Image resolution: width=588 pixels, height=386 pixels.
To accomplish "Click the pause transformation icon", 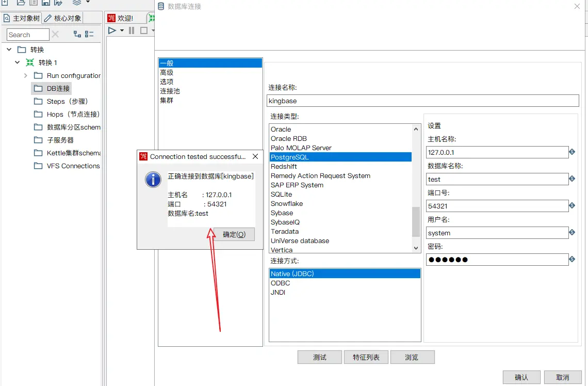I will coord(132,30).
